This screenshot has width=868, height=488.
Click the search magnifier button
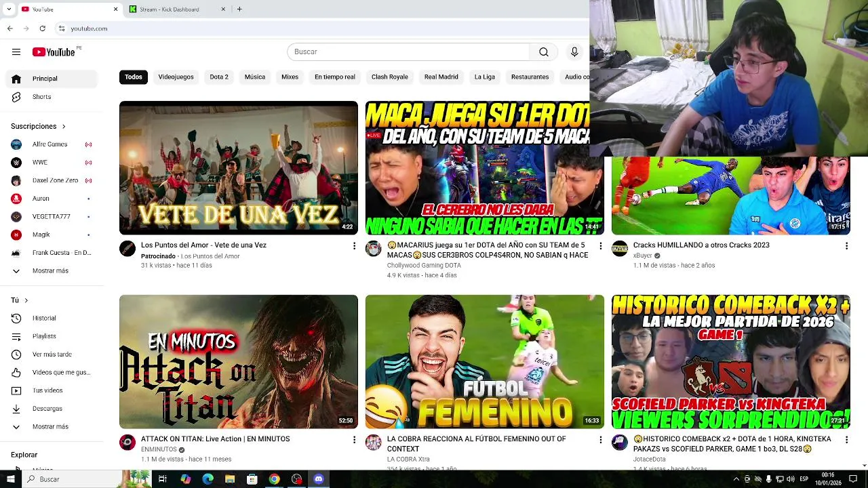(543, 52)
